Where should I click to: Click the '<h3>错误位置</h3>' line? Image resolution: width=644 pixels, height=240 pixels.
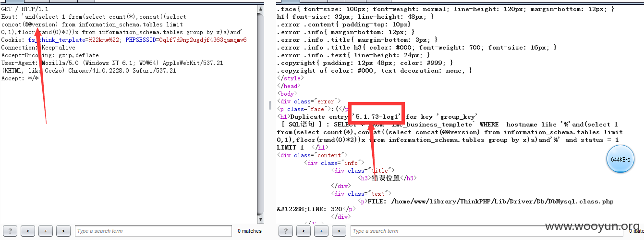387,178
